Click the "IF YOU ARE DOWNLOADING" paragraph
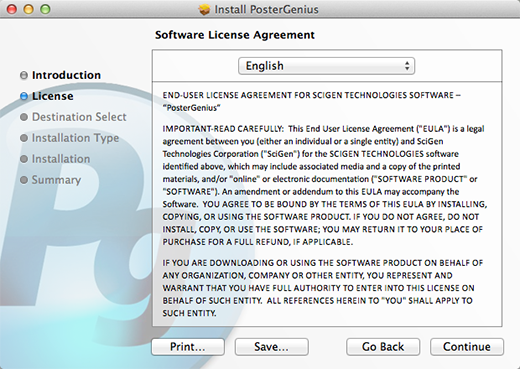The height and width of the screenshot is (369, 520). tap(323, 288)
